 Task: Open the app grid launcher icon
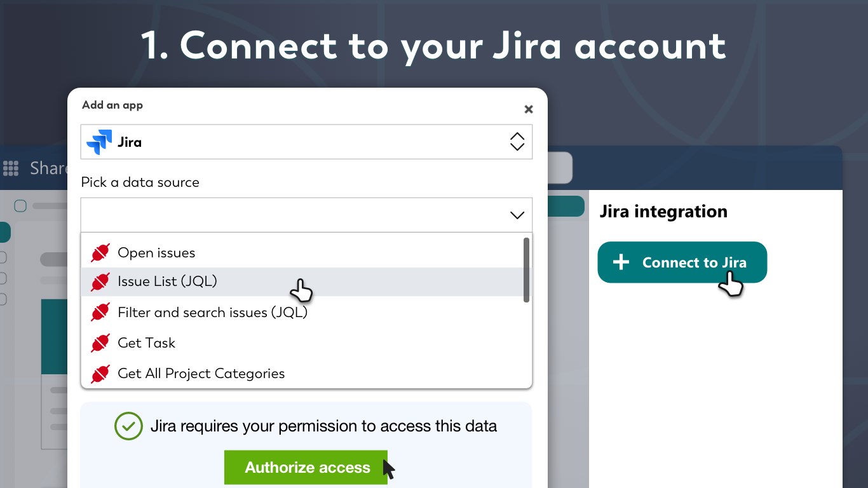[x=11, y=168]
